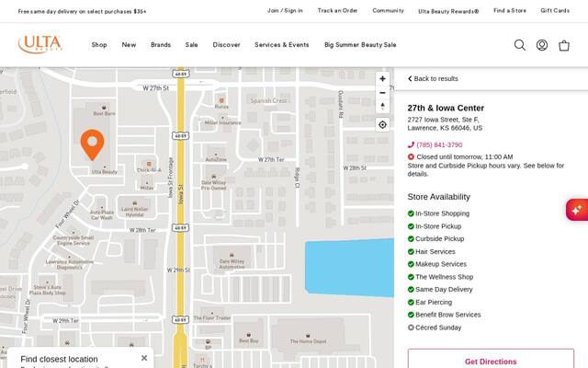Open the Shop menu
The width and height of the screenshot is (588, 368).
(99, 45)
